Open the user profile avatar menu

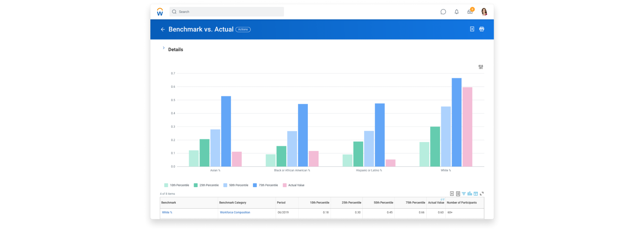pyautogui.click(x=484, y=12)
